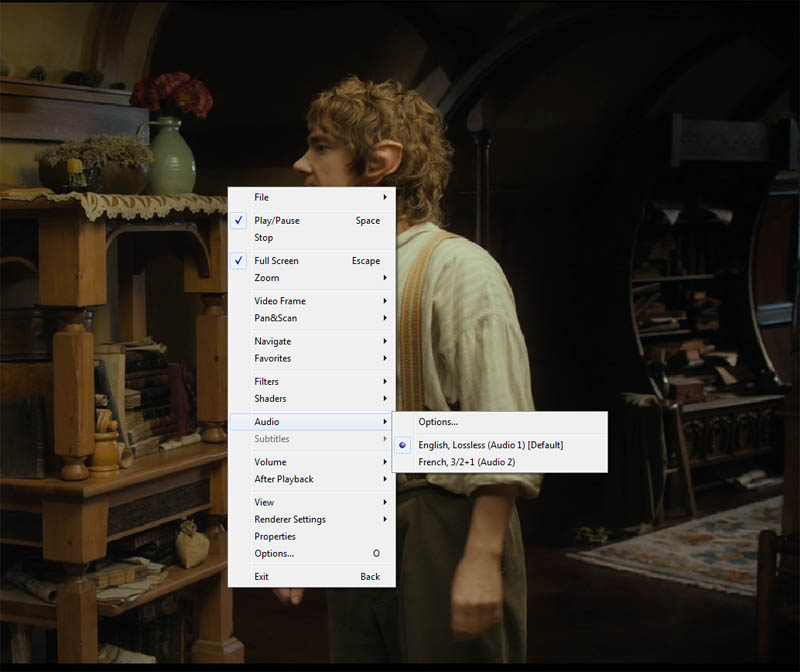Click the Escape shortcut label
The width and height of the screenshot is (800, 672).
coord(366,261)
